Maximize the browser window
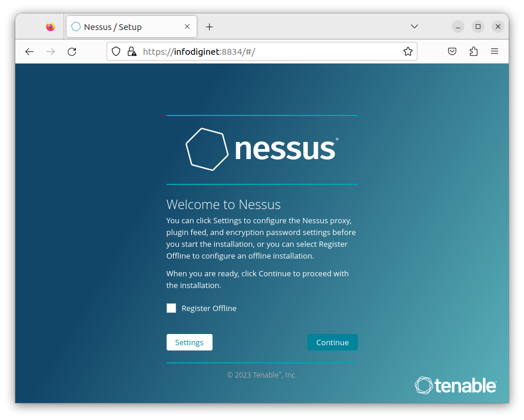This screenshot has width=524, height=420. [x=478, y=27]
